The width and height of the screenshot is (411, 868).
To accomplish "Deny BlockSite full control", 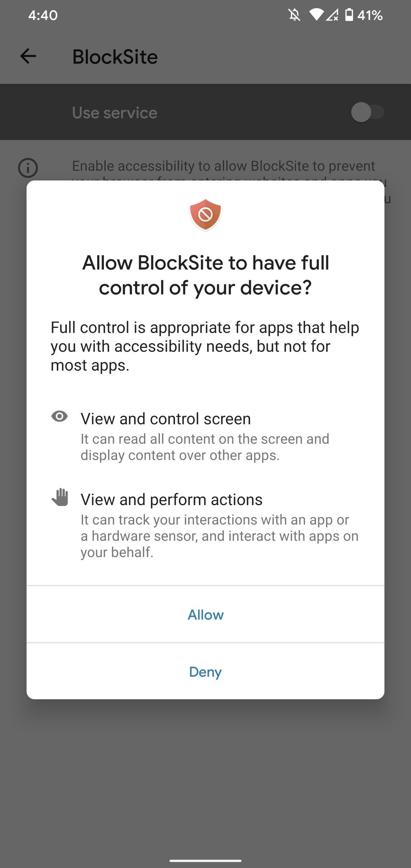I will click(x=205, y=671).
